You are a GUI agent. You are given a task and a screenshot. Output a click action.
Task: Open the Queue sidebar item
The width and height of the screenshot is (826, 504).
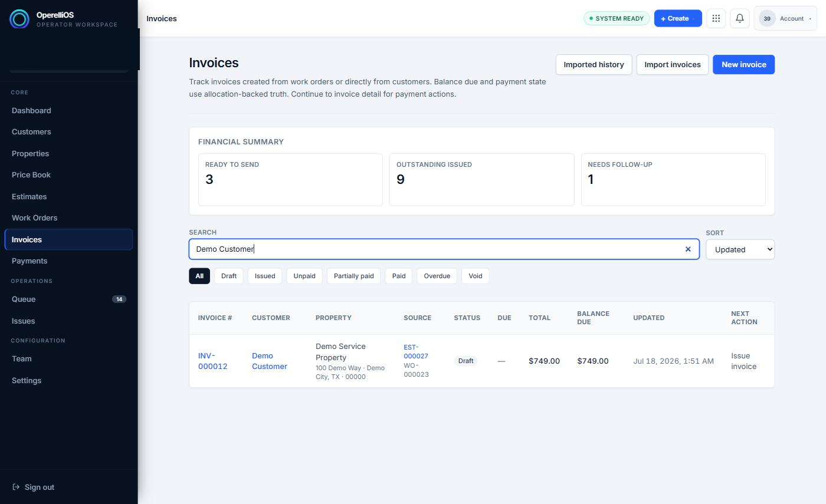point(68,299)
